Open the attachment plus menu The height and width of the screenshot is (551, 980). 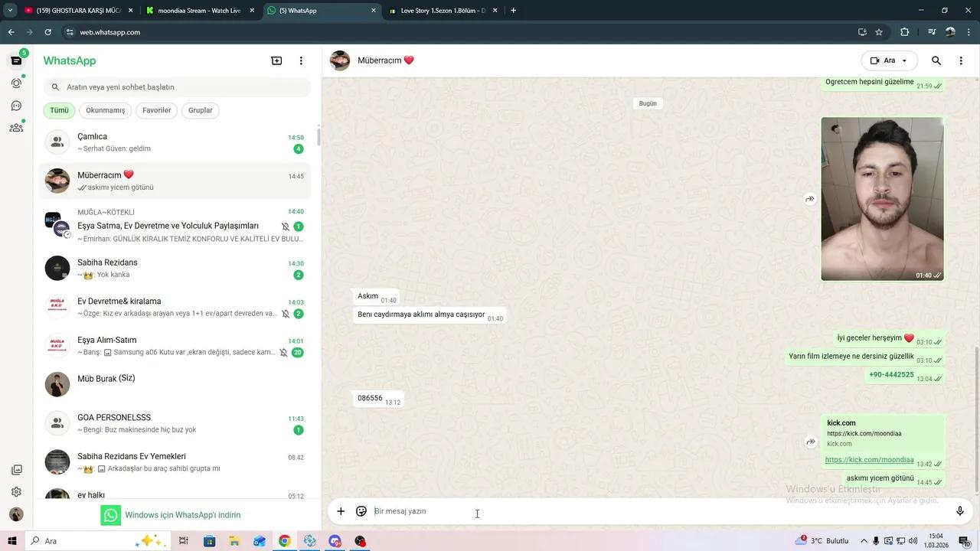point(341,511)
